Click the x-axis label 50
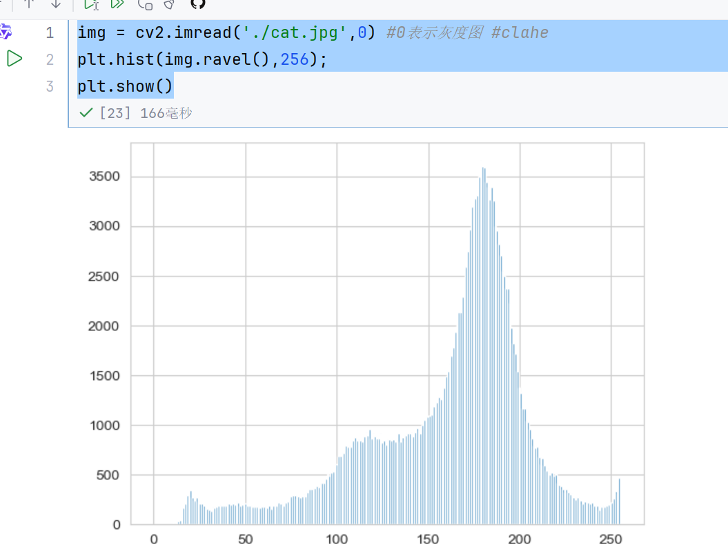The image size is (728, 560). [x=246, y=539]
